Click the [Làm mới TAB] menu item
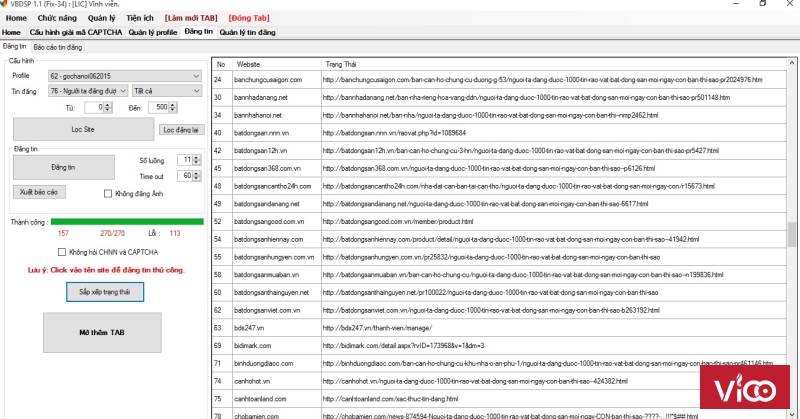The height and width of the screenshot is (419, 800). point(191,18)
